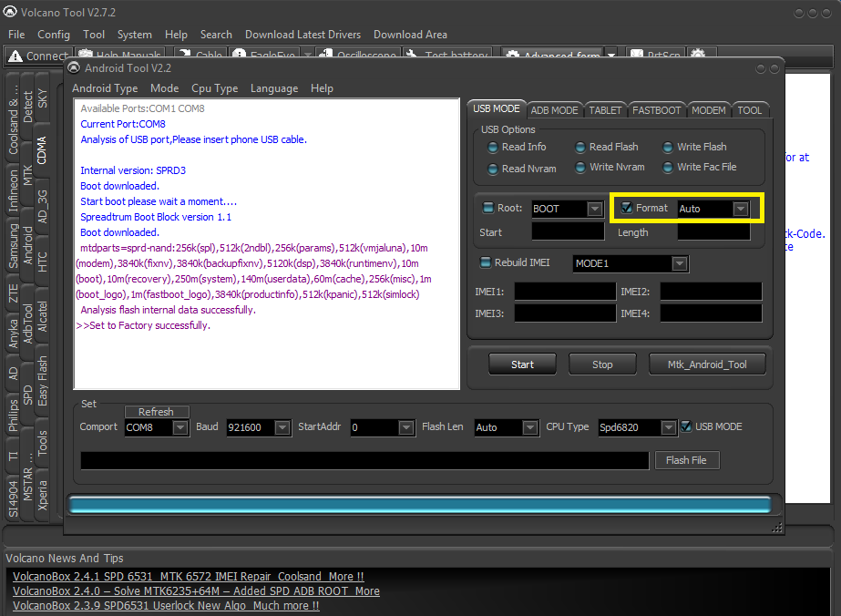This screenshot has height=616, width=841.
Task: Switch to MODEM tab
Action: (x=708, y=110)
